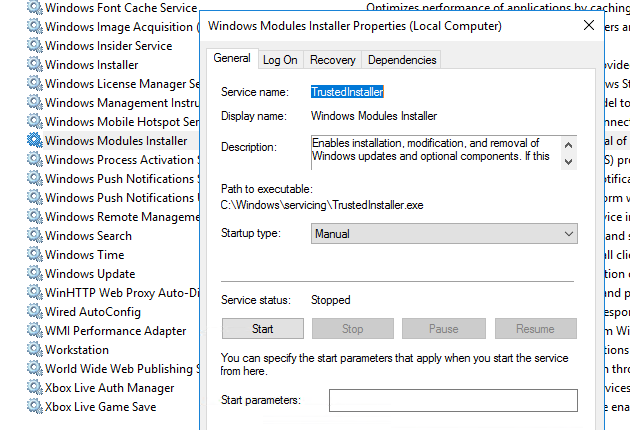Image resolution: width=630 pixels, height=430 pixels.
Task: Click WinHTTP Web Proxy Auto-Discovery gear icon
Action: point(35,292)
